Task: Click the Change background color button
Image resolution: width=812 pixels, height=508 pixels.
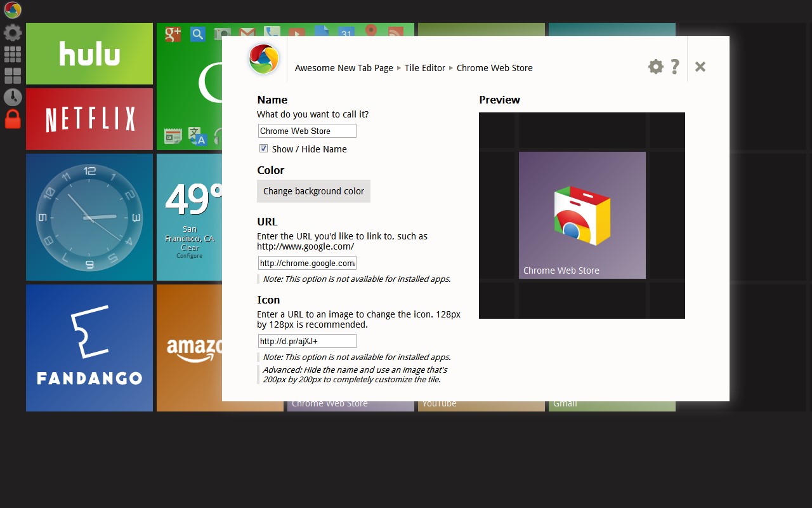Action: point(313,190)
